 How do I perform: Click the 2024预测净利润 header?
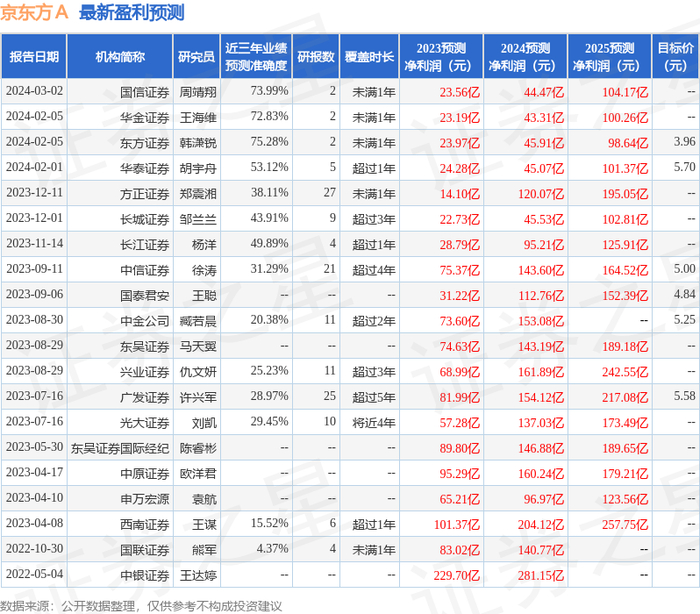pos(525,57)
